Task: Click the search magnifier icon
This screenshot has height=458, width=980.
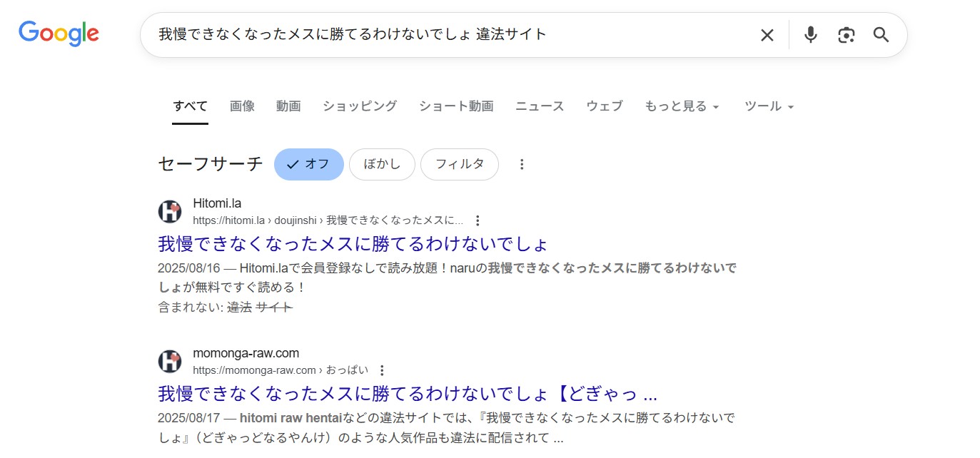Action: (881, 34)
